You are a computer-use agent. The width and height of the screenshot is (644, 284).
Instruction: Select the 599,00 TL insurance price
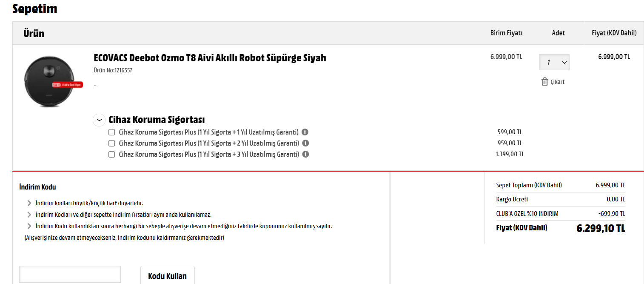(510, 132)
